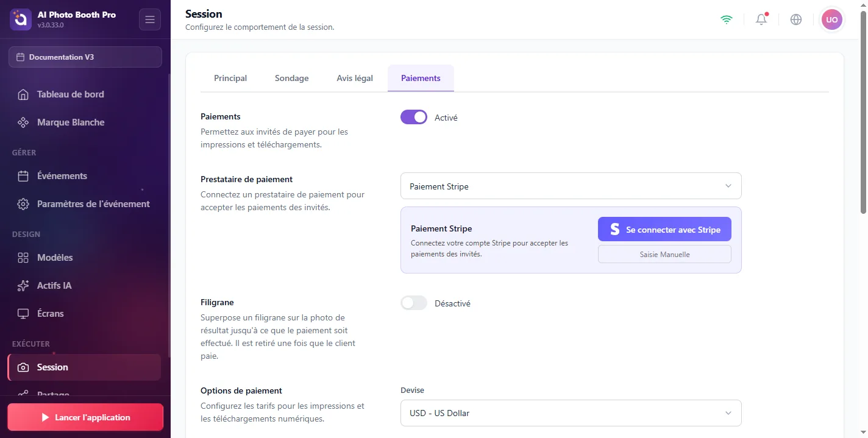Click the Paiement Stripe card title

pos(441,229)
